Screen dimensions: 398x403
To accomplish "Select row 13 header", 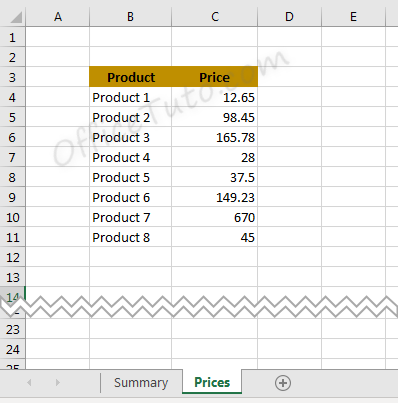I will coord(12,277).
